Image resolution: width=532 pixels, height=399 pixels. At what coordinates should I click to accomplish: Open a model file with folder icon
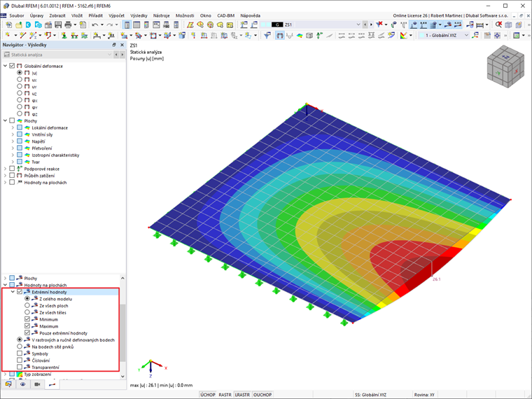[x=19, y=24]
